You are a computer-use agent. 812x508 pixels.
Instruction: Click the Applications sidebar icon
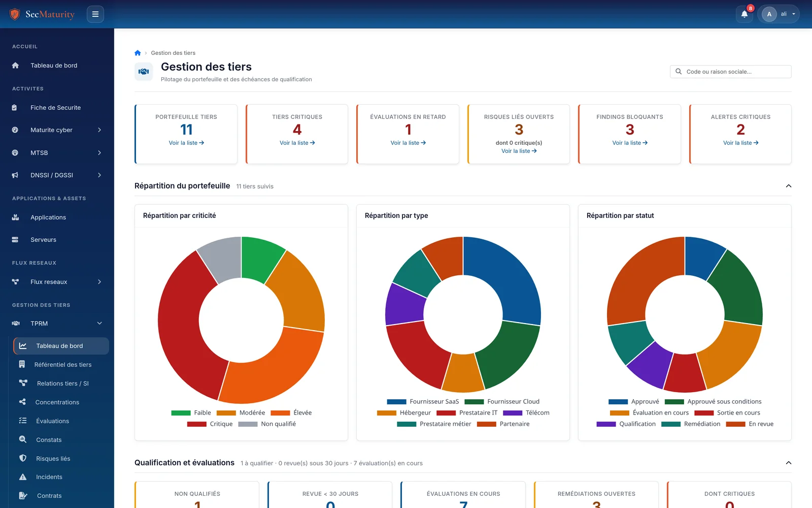tap(15, 217)
